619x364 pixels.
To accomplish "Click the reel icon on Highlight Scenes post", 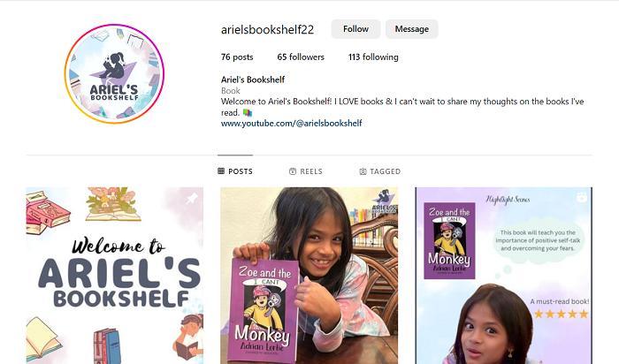I will pos(582,197).
